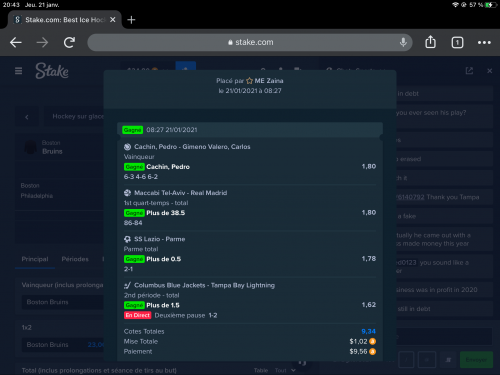Click the Plus de 1.5 selection
The width and height of the screenshot is (500, 375).
[163, 305]
